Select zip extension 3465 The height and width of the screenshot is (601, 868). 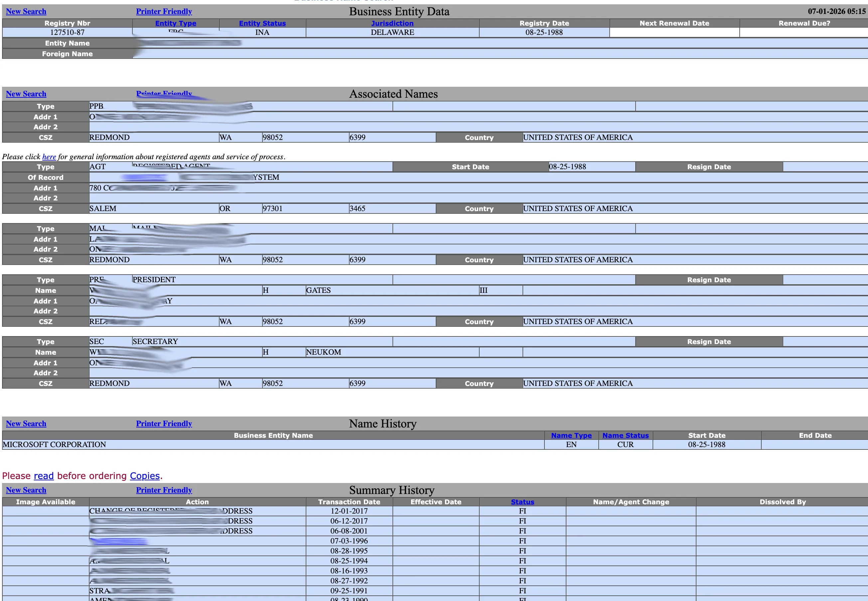coord(358,209)
